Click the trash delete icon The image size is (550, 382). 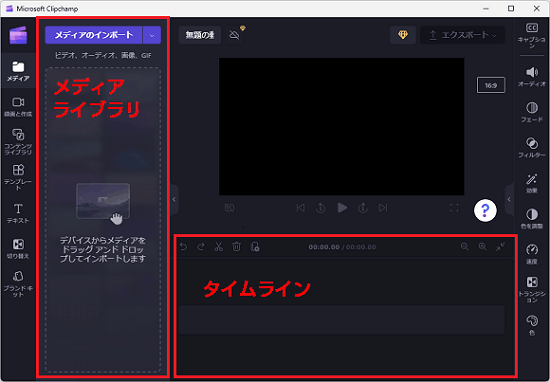236,247
